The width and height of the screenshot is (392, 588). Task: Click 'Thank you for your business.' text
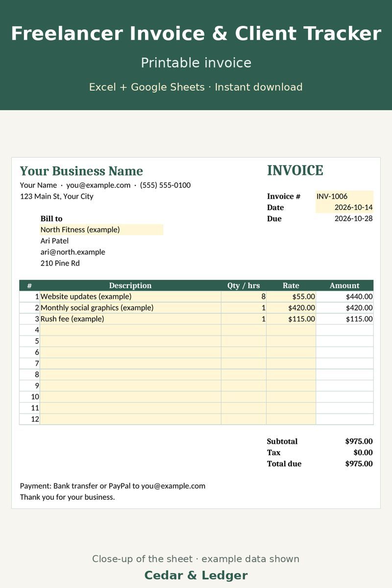pos(67,497)
